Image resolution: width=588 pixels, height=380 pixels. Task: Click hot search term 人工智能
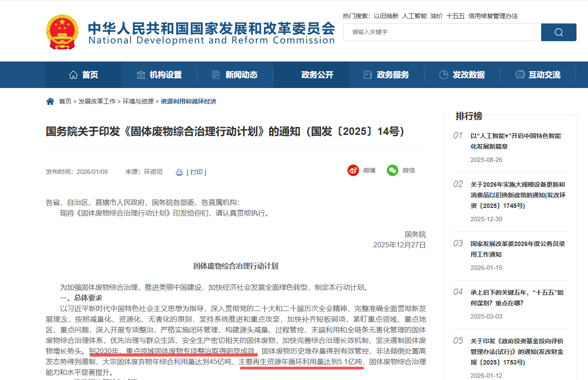414,16
